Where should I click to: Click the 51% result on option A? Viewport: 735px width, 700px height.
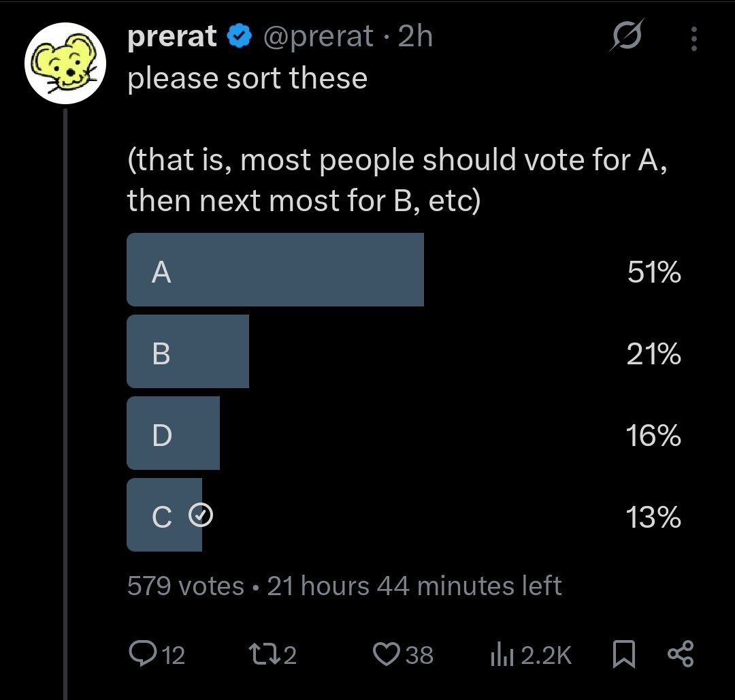pyautogui.click(x=654, y=272)
